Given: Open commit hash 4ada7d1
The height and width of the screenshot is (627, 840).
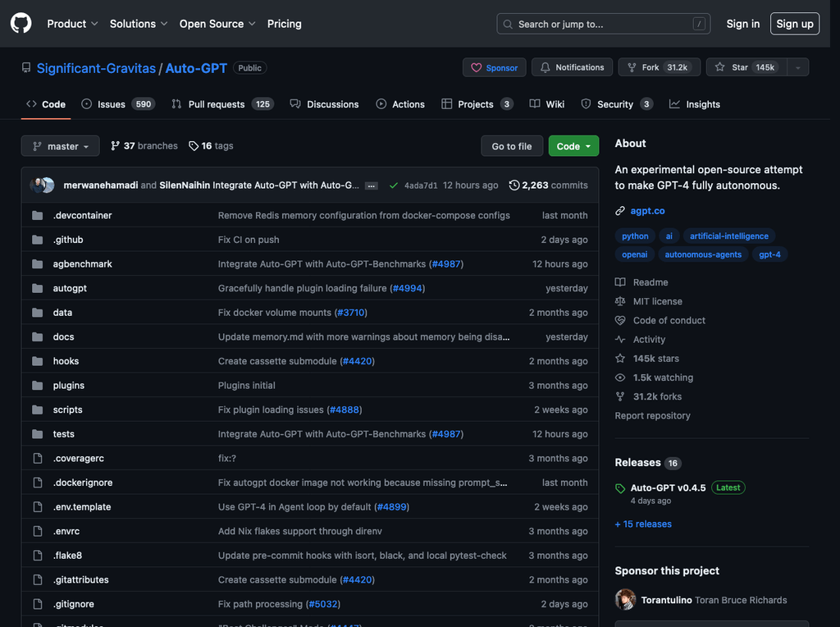Looking at the screenshot, I should pos(421,185).
